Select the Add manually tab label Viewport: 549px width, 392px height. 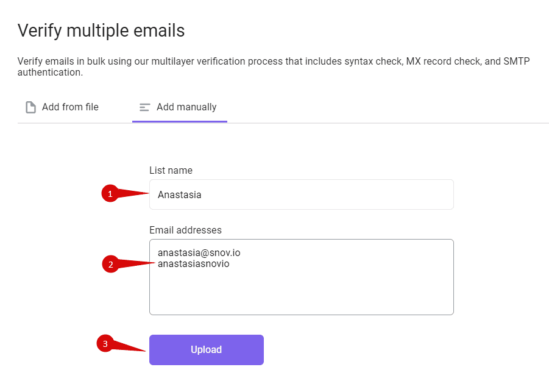coord(186,107)
